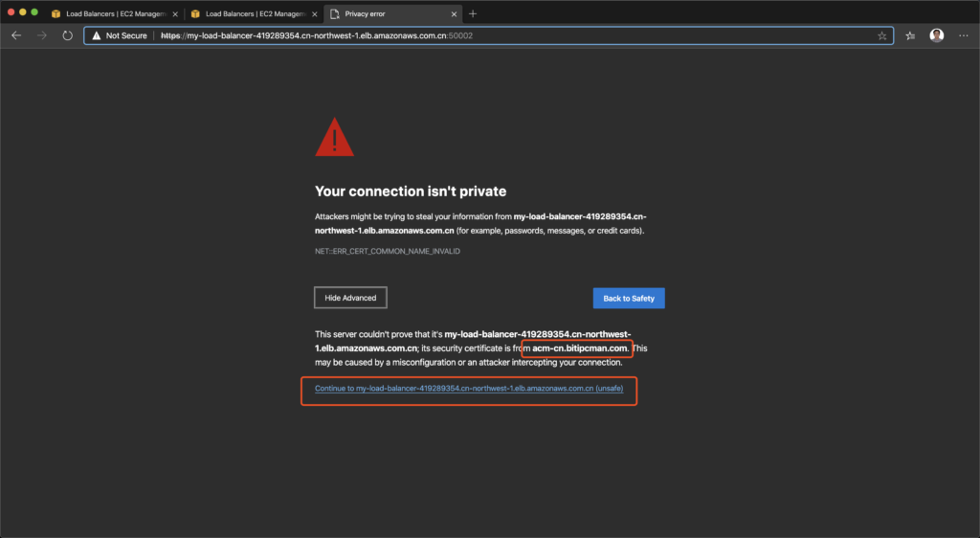Open a new tab with plus button
Image resolution: width=980 pixels, height=538 pixels.
pos(473,13)
